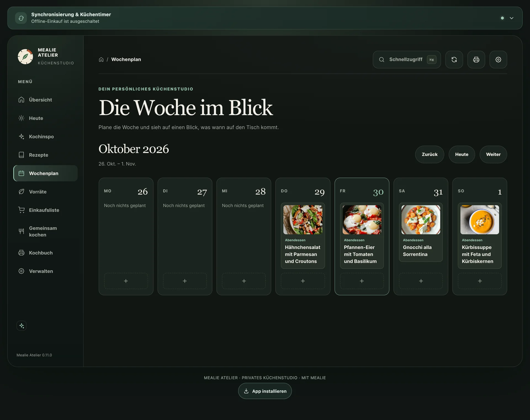The height and width of the screenshot is (420, 530).
Task: Open the Einkaufsliste sidebar item
Action: click(x=46, y=210)
